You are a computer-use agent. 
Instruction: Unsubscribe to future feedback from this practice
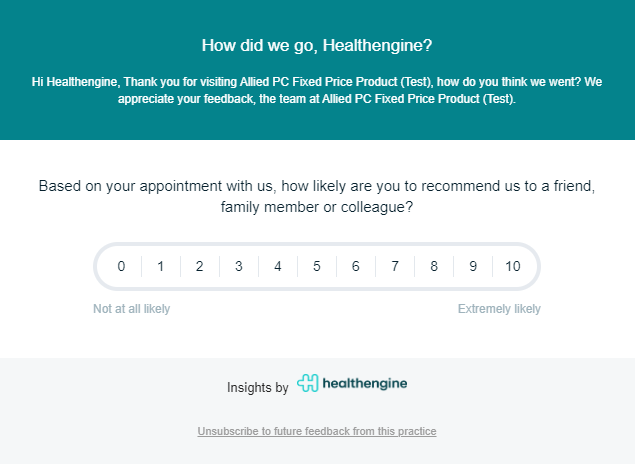click(317, 432)
